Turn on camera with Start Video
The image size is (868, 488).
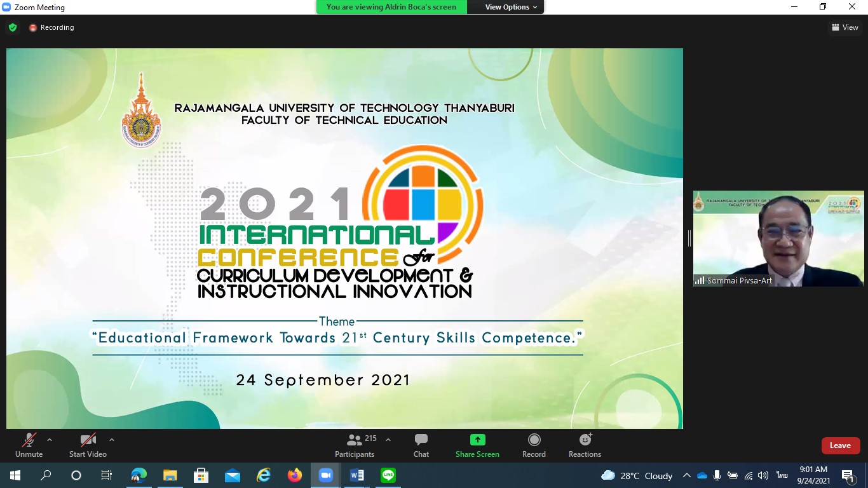(x=88, y=445)
